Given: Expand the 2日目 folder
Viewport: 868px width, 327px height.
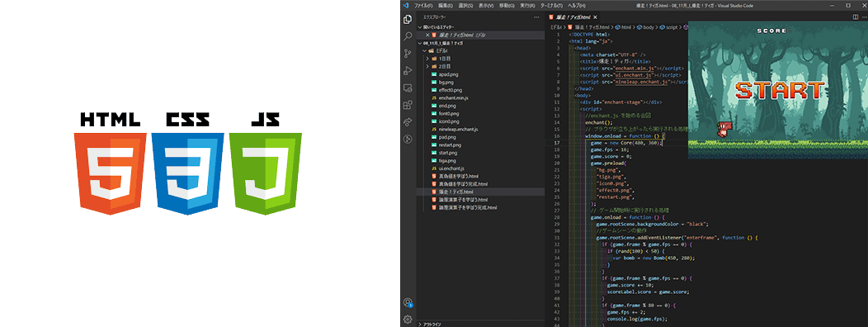Looking at the screenshot, I should (427, 66).
